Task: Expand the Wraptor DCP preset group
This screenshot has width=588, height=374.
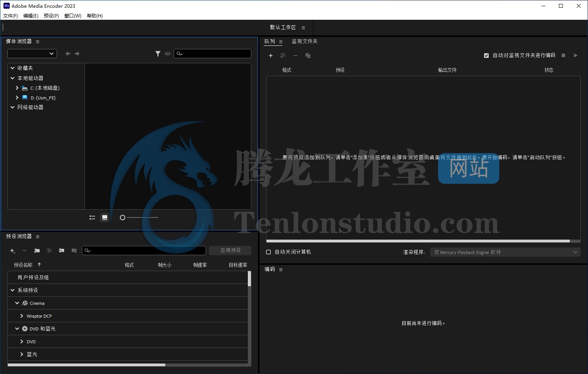Action: (x=22, y=316)
